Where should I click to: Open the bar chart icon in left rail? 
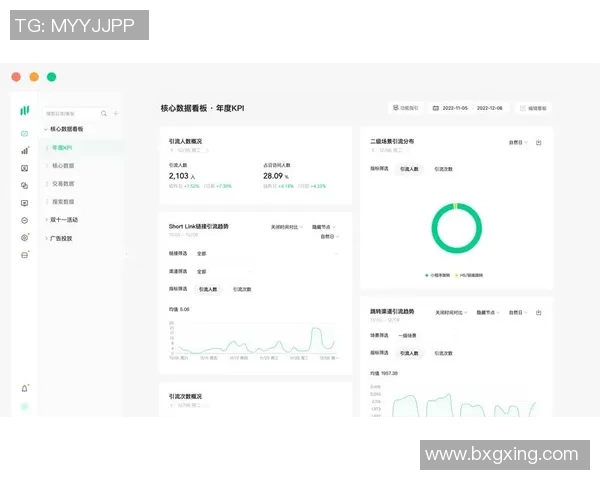coord(25,150)
